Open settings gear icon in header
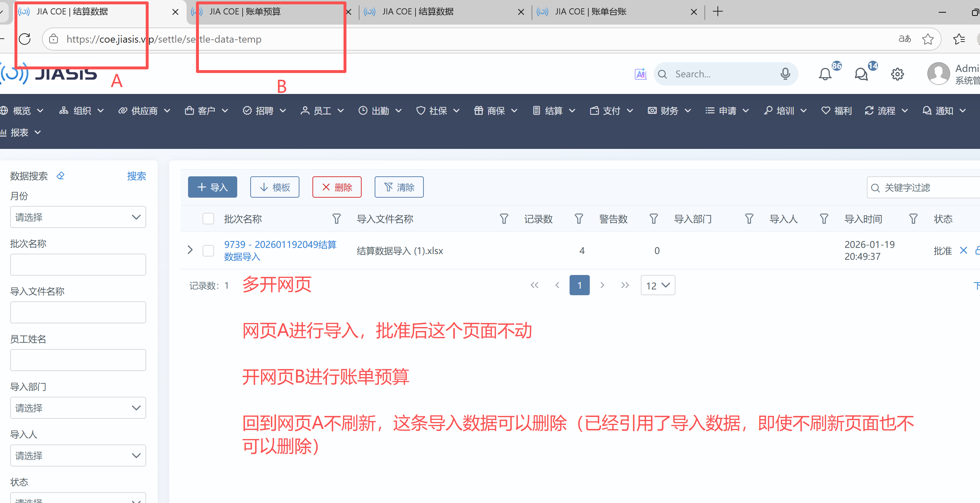Viewport: 980px width, 503px height. 897,74
